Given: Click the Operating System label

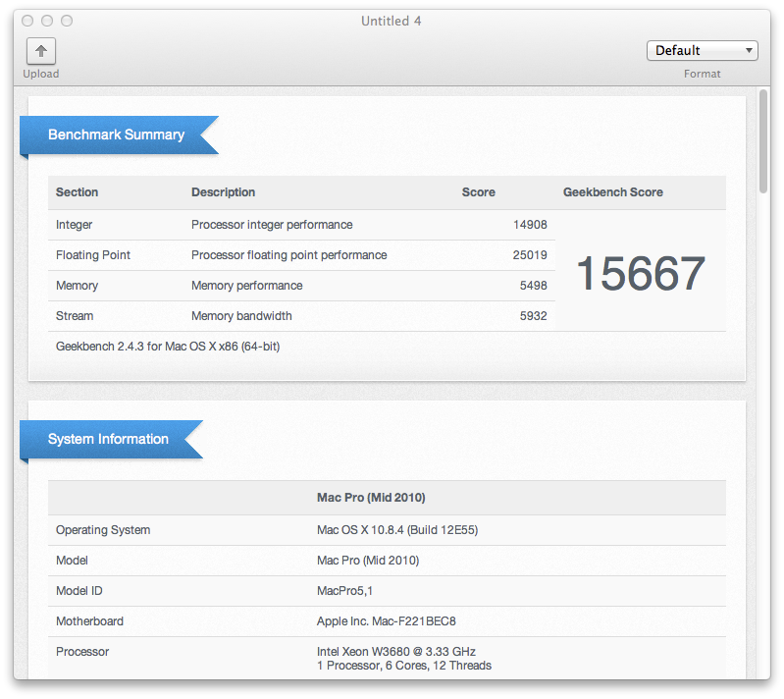Looking at the screenshot, I should click(x=103, y=530).
